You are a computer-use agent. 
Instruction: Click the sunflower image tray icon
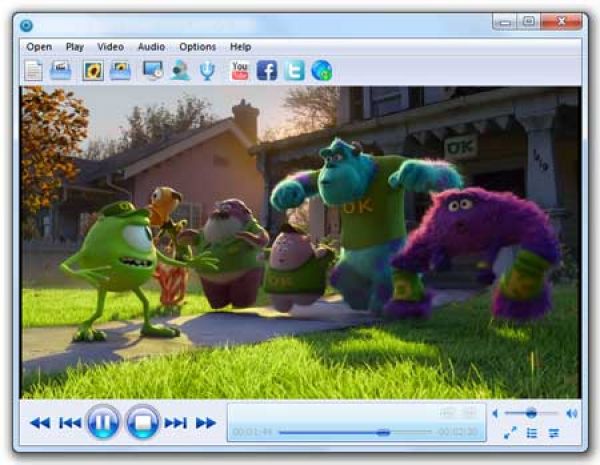(121, 71)
